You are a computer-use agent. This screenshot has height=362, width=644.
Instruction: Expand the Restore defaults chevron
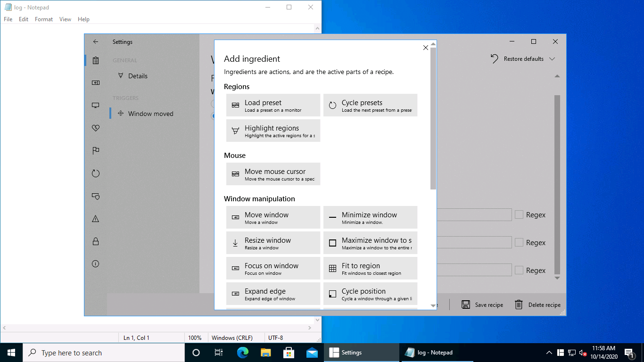[552, 59]
